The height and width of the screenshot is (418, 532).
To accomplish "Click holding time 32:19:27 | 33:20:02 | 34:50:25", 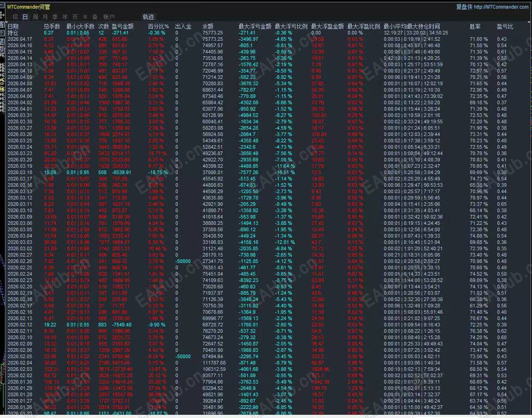I will point(416,33).
